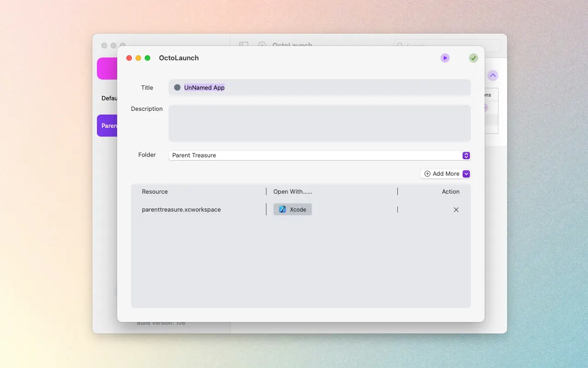Click the sidebar toggle icon in the background window

[243, 45]
